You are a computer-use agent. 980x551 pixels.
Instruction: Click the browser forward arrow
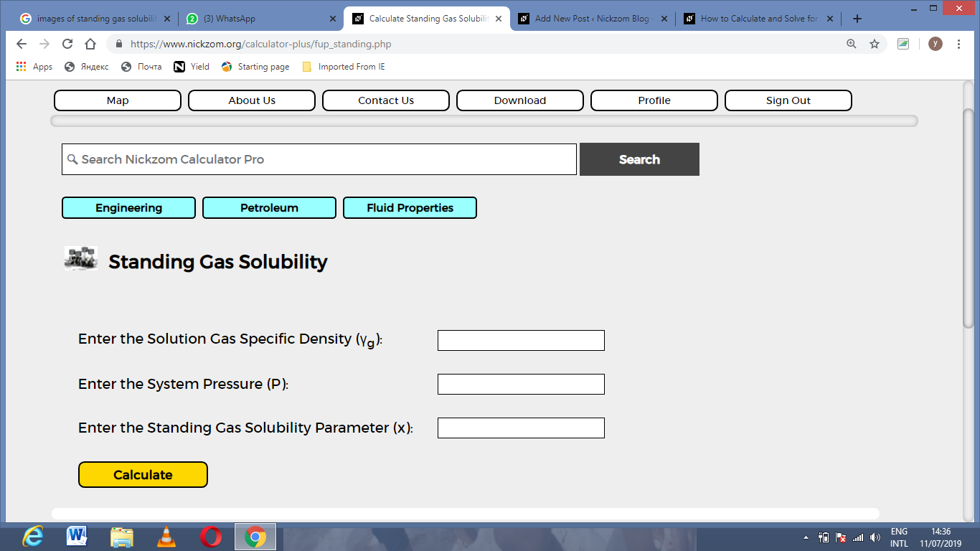[x=44, y=44]
